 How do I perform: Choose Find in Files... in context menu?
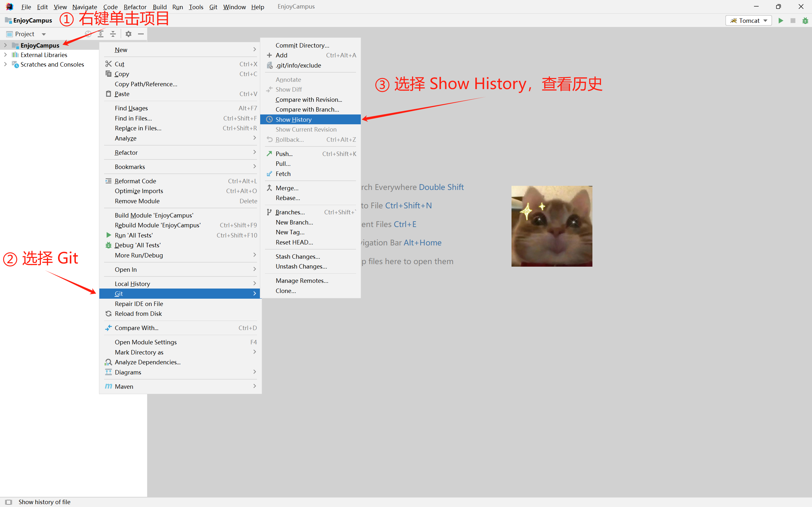pyautogui.click(x=181, y=118)
